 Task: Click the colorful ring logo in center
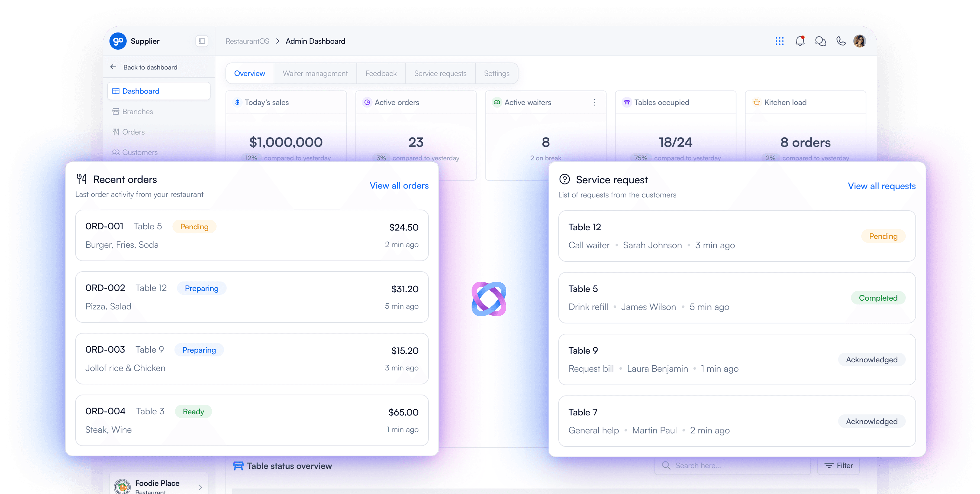click(489, 299)
